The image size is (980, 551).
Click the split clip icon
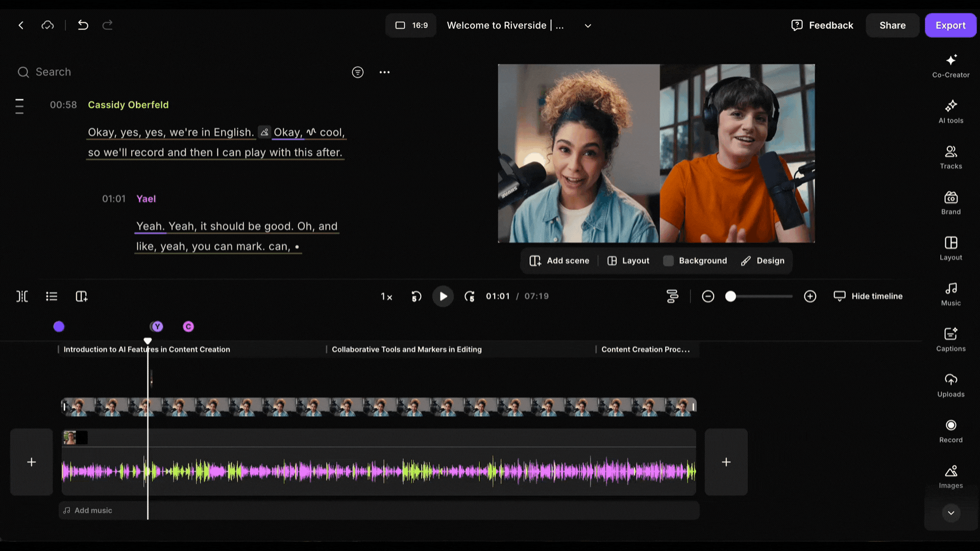click(x=22, y=296)
